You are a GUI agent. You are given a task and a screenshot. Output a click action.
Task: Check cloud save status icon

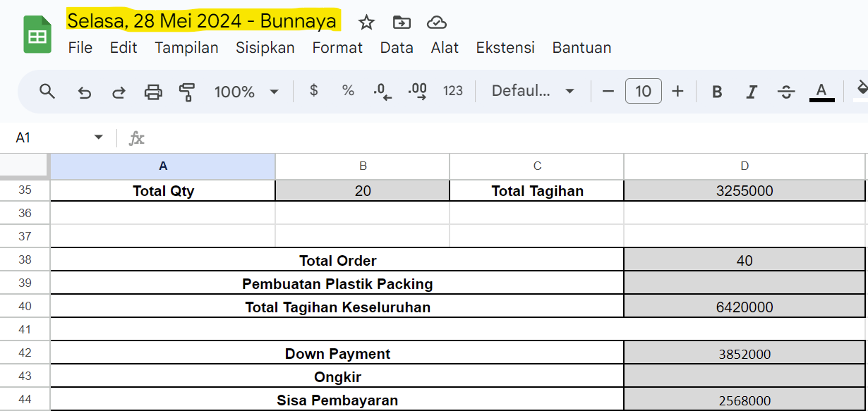point(437,23)
